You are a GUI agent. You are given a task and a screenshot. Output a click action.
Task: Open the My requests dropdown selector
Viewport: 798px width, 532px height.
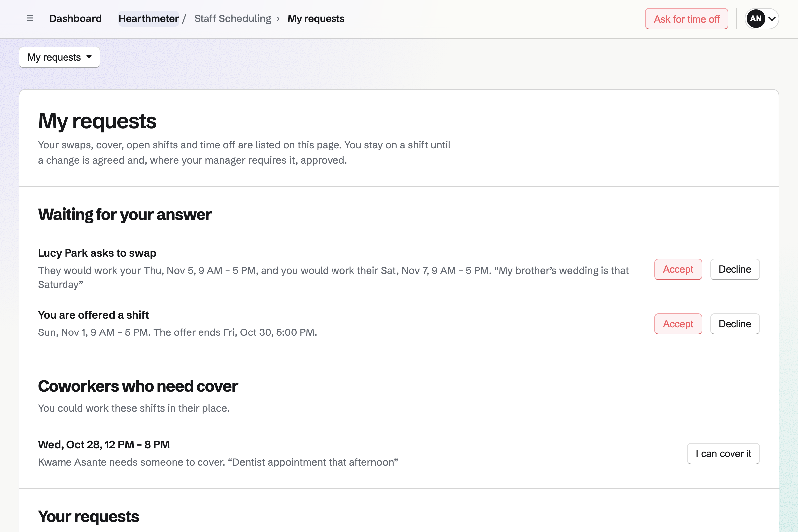pyautogui.click(x=60, y=57)
